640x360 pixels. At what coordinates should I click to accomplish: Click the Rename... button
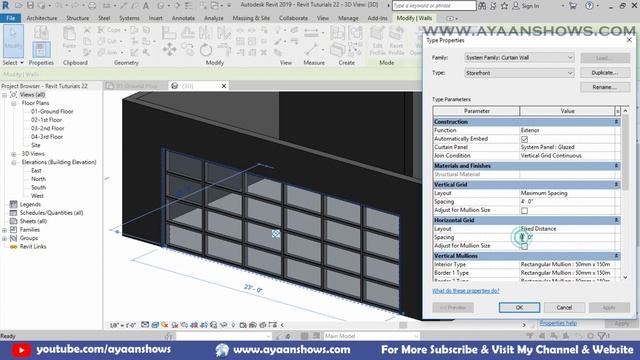(605, 87)
